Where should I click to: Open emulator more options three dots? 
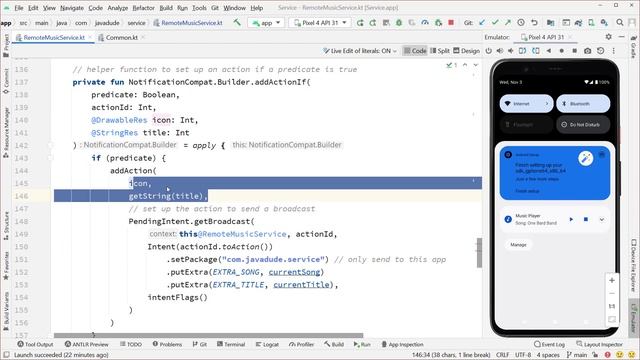pyautogui.click(x=613, y=51)
